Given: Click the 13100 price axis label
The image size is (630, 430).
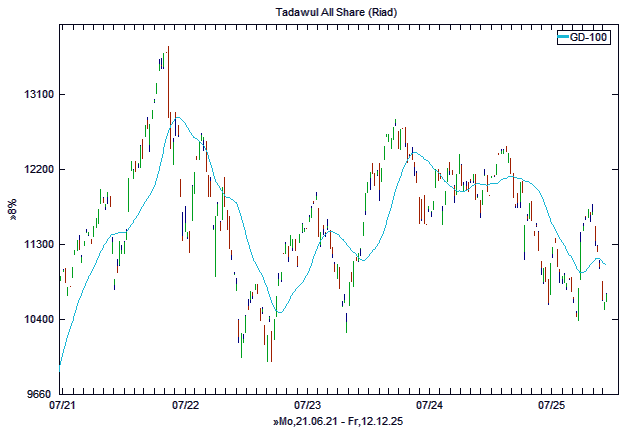Looking at the screenshot, I should (38, 94).
